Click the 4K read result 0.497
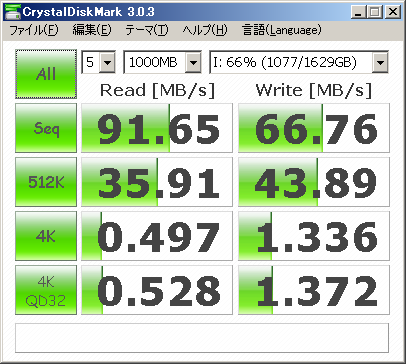This screenshot has height=364, width=406. (x=157, y=236)
